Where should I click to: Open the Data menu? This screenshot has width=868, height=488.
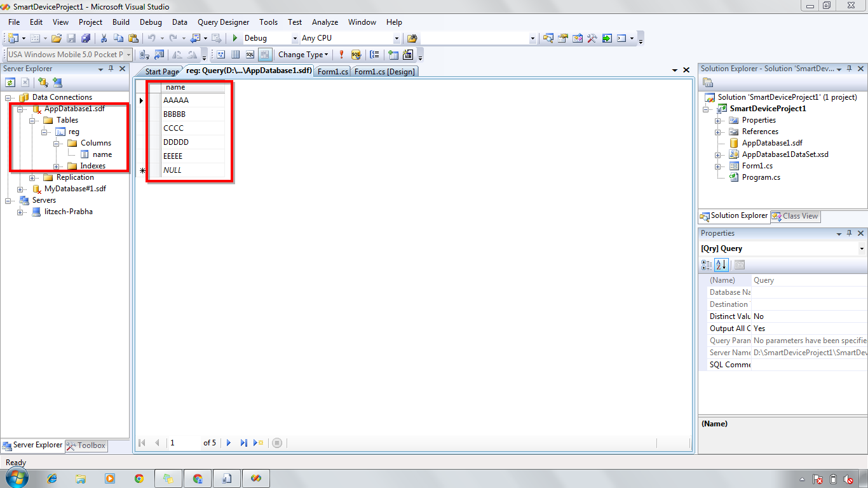[x=180, y=22]
